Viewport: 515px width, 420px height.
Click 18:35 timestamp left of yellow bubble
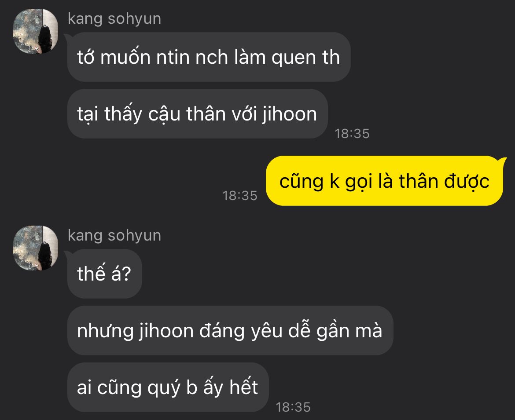240,196
